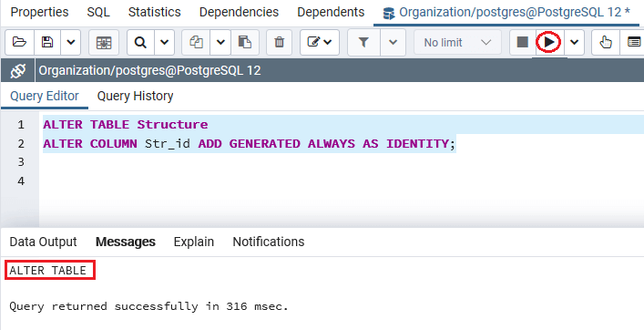644x330 pixels.
Task: Open file with the folder icon
Action: point(19,42)
